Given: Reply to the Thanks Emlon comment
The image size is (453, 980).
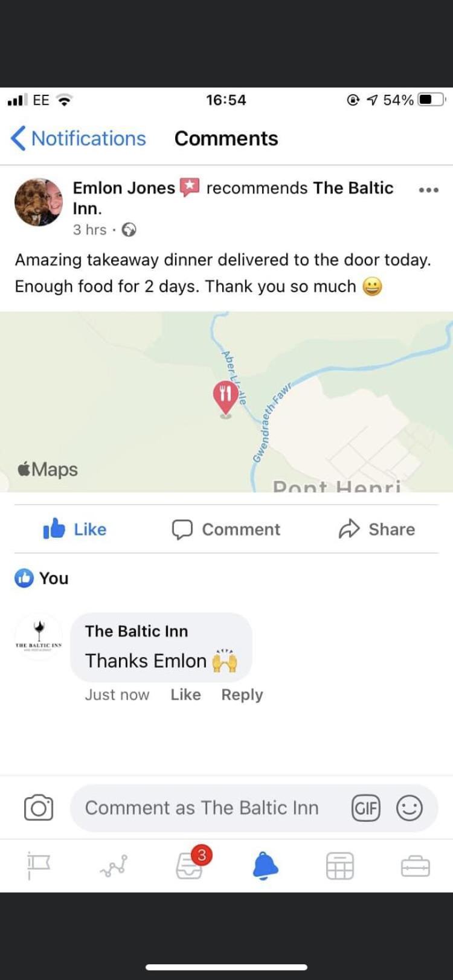Looking at the screenshot, I should pyautogui.click(x=242, y=694).
